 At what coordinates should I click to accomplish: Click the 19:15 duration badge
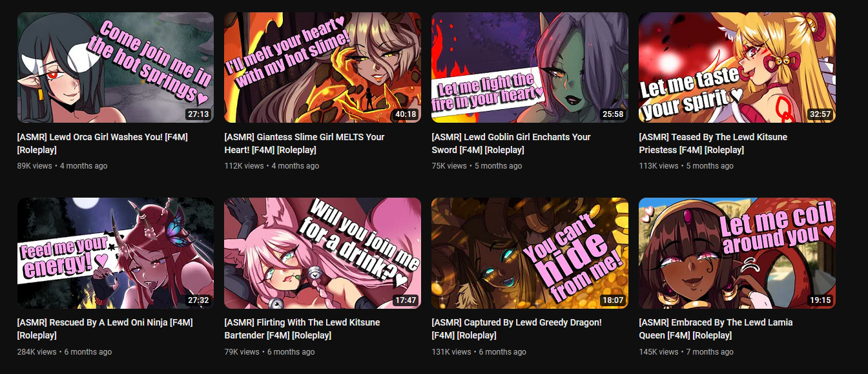coord(820,300)
